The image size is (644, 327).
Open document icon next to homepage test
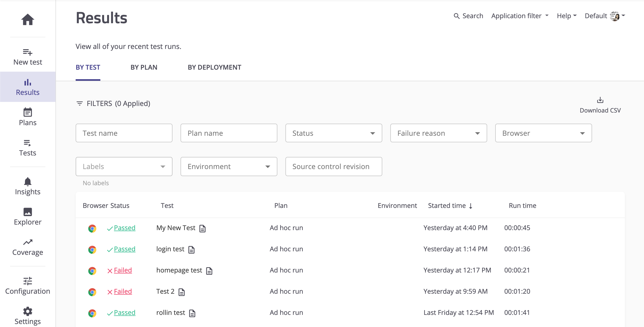209,271
